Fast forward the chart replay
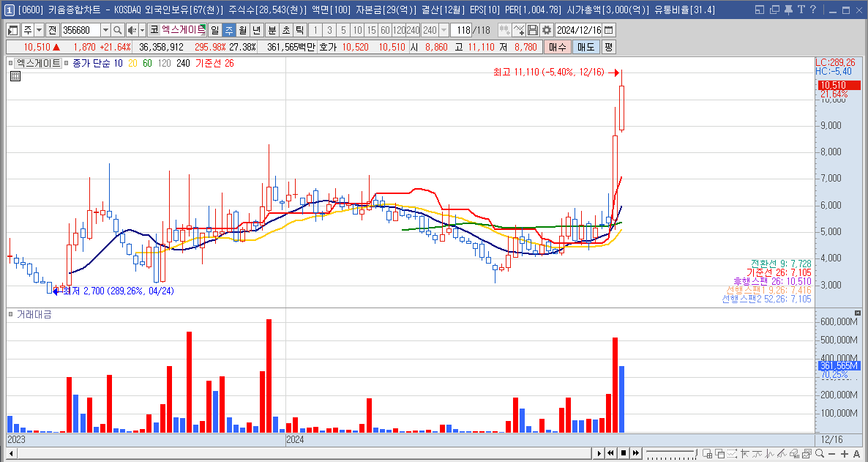This screenshot has height=462, width=868. tap(635, 453)
